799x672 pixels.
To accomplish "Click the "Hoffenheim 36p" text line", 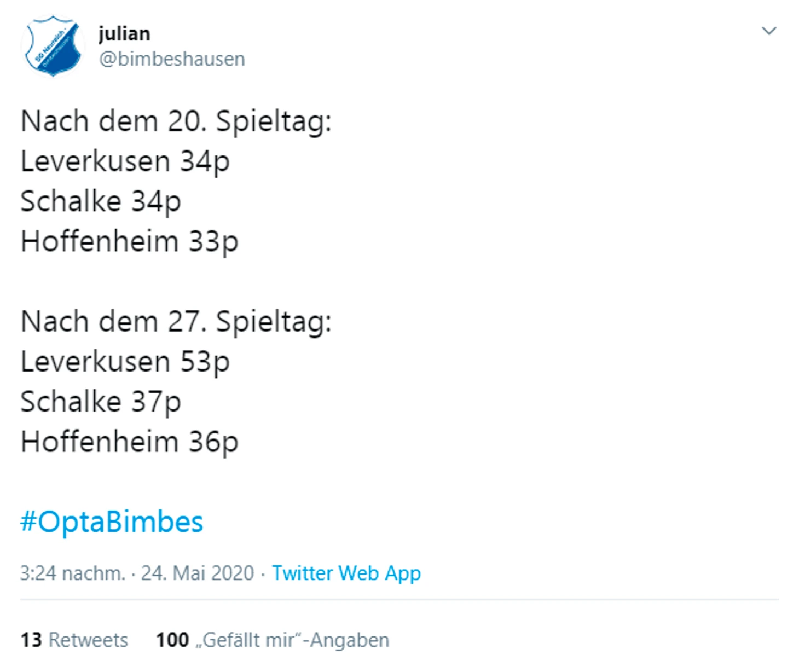I will [130, 442].
